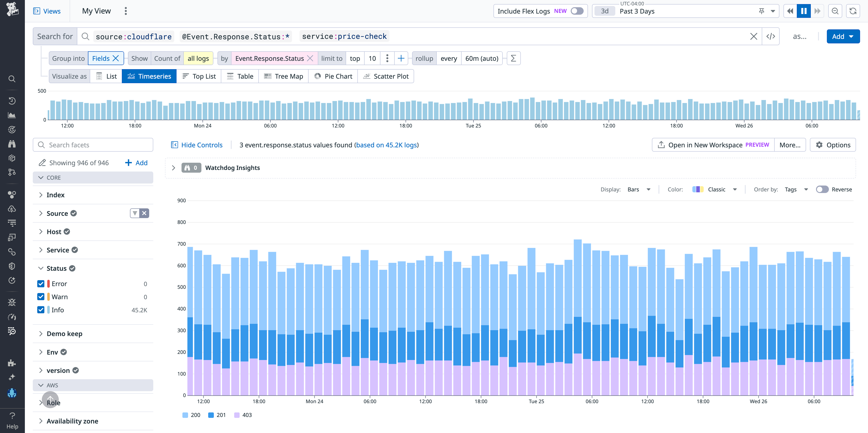Expand the Watchdog Insights section
The width and height of the screenshot is (868, 433).
174,167
